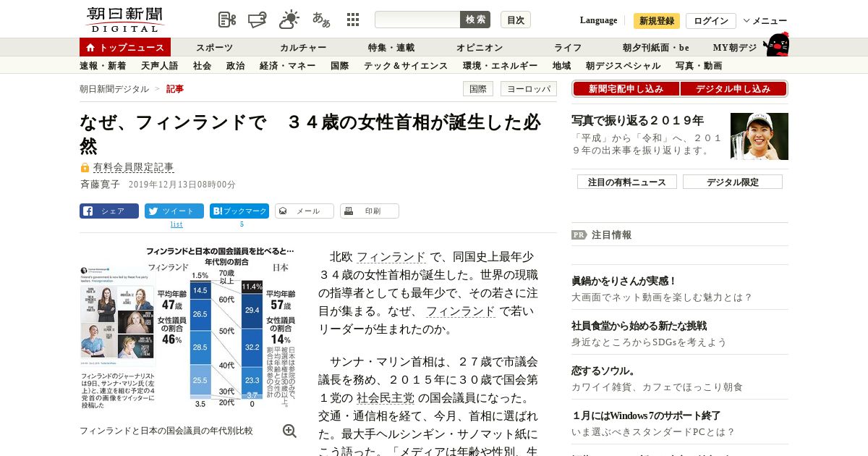Click the トップニュース tab
The height and width of the screenshot is (456, 868).
click(x=125, y=48)
